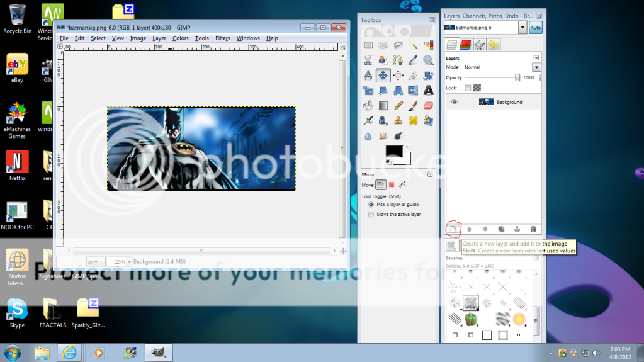Select the Fuzzy Select magic wand
644x362 pixels.
(413, 45)
